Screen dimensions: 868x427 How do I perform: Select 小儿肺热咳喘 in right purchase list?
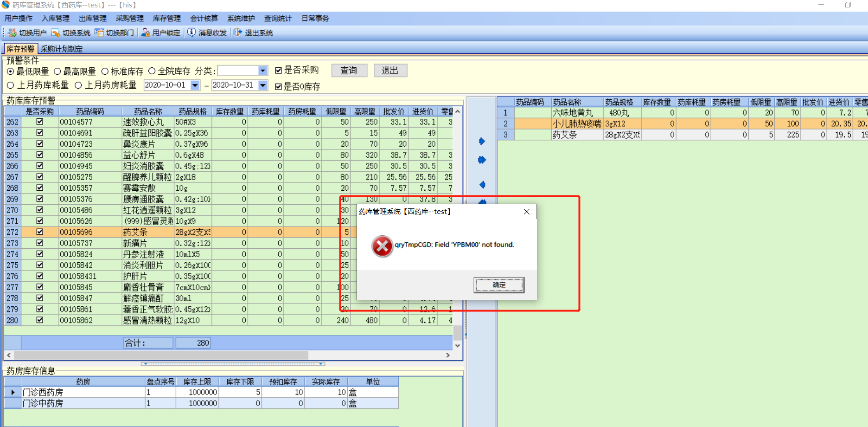(577, 124)
